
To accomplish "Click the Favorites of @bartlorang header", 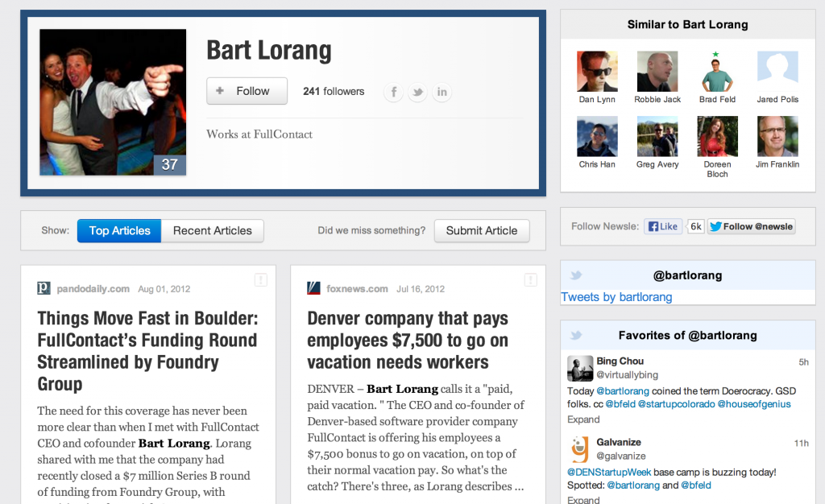I will pyautogui.click(x=688, y=335).
